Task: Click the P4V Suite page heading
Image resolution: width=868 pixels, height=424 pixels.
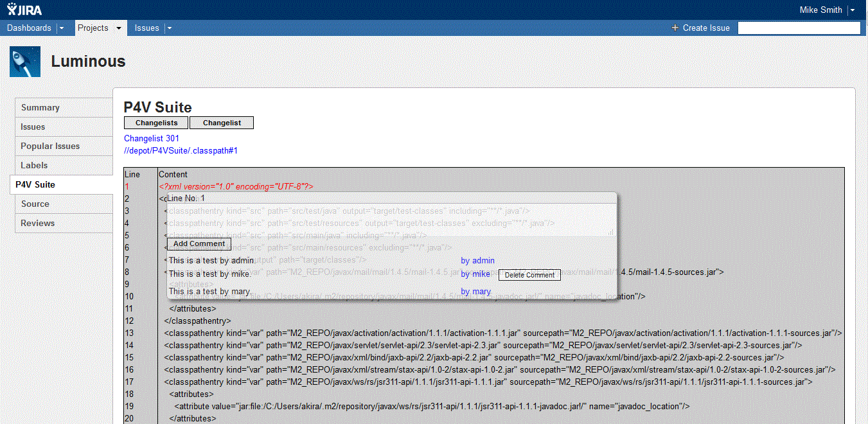Action: click(158, 107)
